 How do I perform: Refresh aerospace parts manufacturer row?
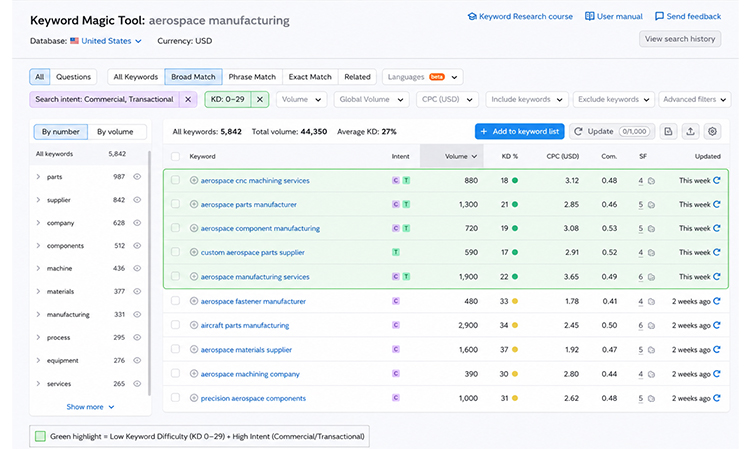coord(717,204)
